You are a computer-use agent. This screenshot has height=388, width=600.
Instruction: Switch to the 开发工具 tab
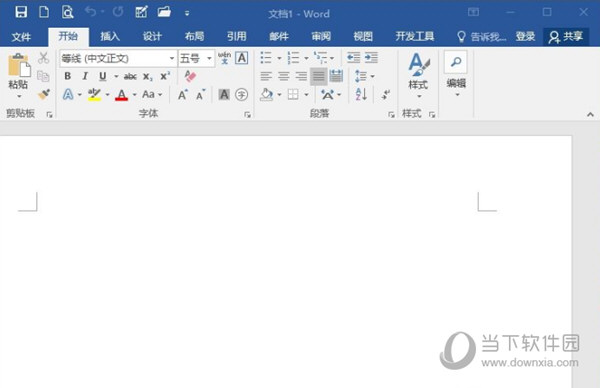(x=415, y=37)
